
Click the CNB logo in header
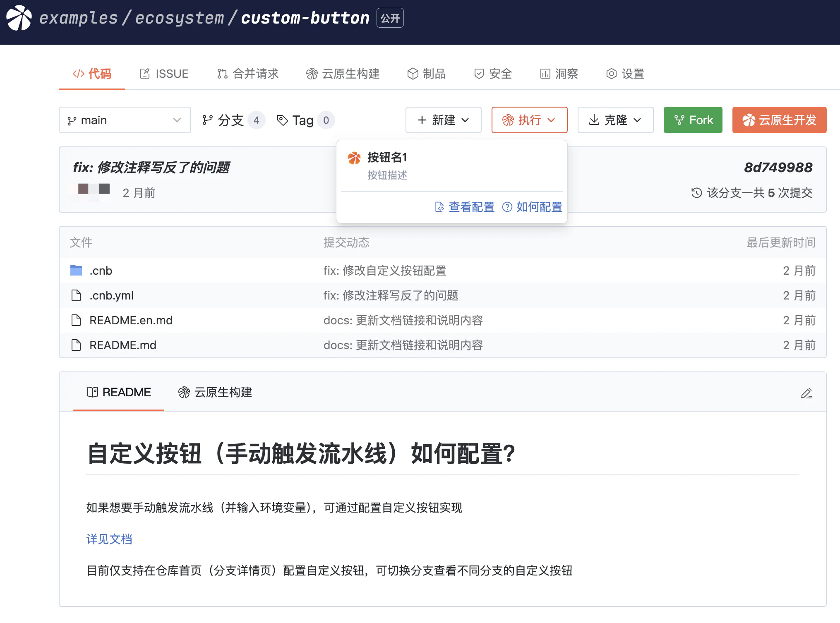19,18
